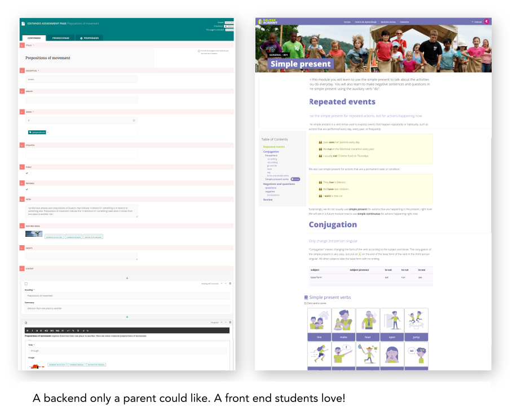
Task: Switch to the Promocionar tab
Action: pyautogui.click(x=61, y=38)
